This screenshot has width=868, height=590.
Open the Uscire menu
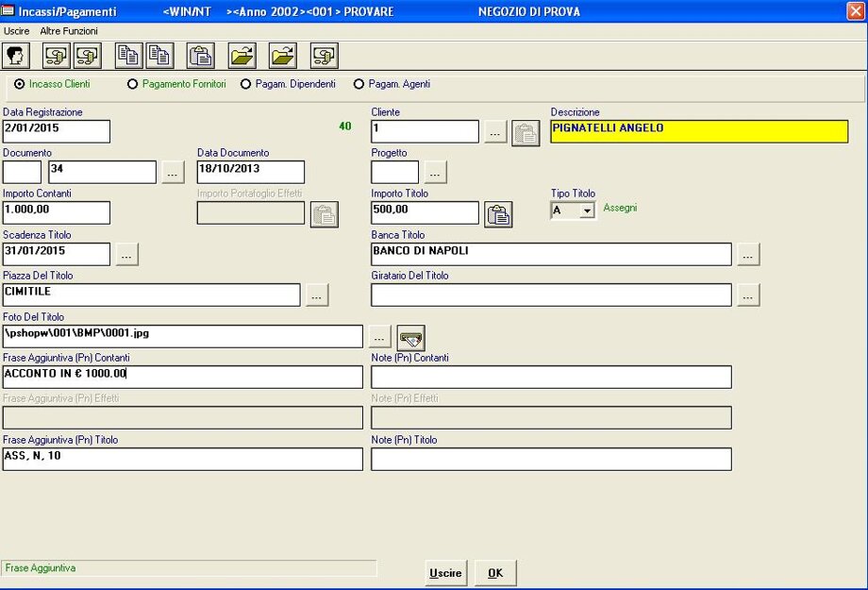[16, 31]
